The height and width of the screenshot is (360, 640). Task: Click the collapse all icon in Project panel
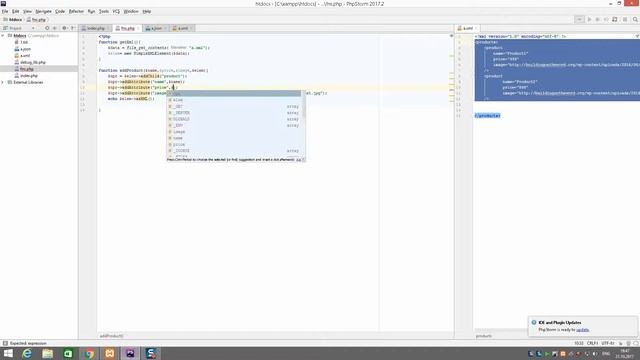point(55,28)
